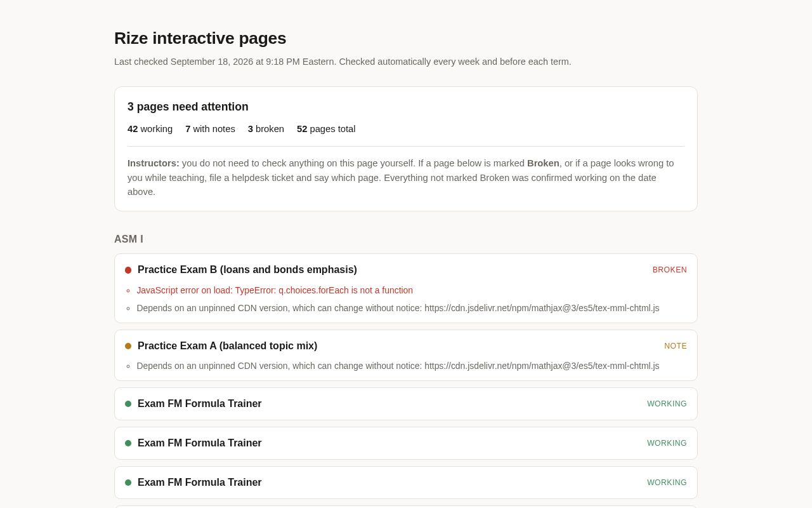The width and height of the screenshot is (812, 508).
Task: Click the 'ASM I' section heading
Action: [x=129, y=239]
